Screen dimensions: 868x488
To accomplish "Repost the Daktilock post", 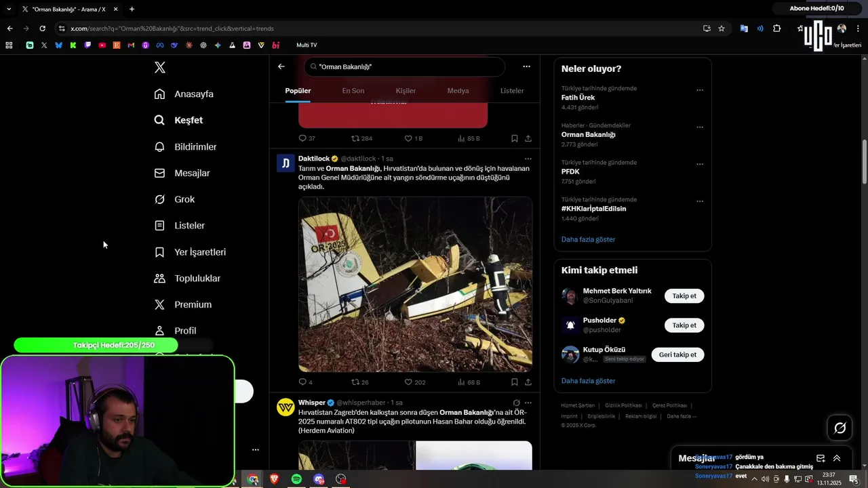I will [359, 382].
